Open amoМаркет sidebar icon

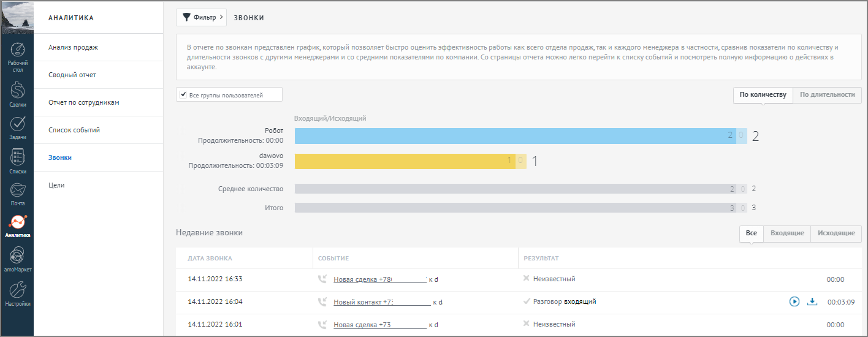(17, 259)
